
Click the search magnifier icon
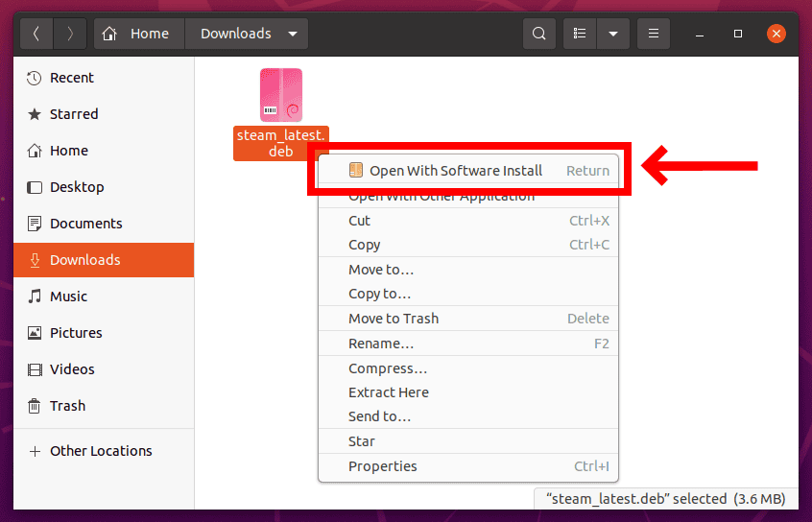click(539, 34)
